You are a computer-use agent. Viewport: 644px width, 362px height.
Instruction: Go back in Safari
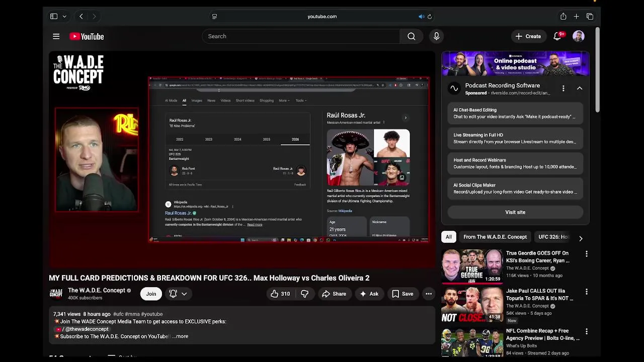click(x=81, y=16)
